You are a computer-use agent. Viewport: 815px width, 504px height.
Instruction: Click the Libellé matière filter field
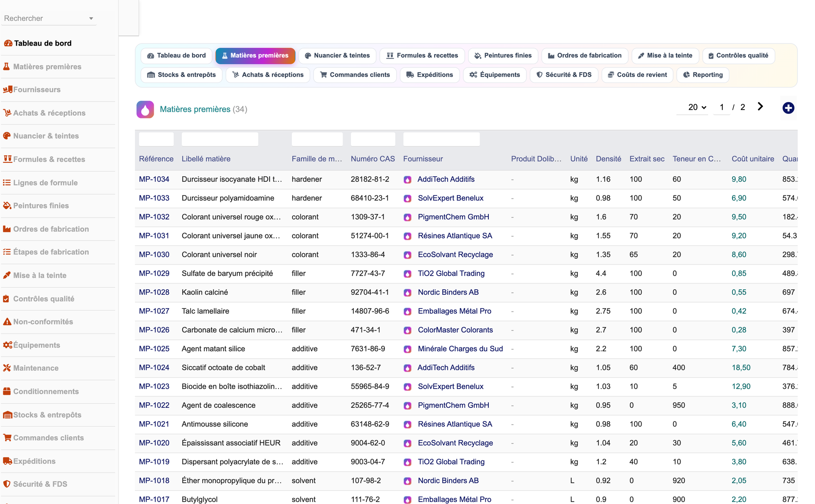(x=220, y=139)
